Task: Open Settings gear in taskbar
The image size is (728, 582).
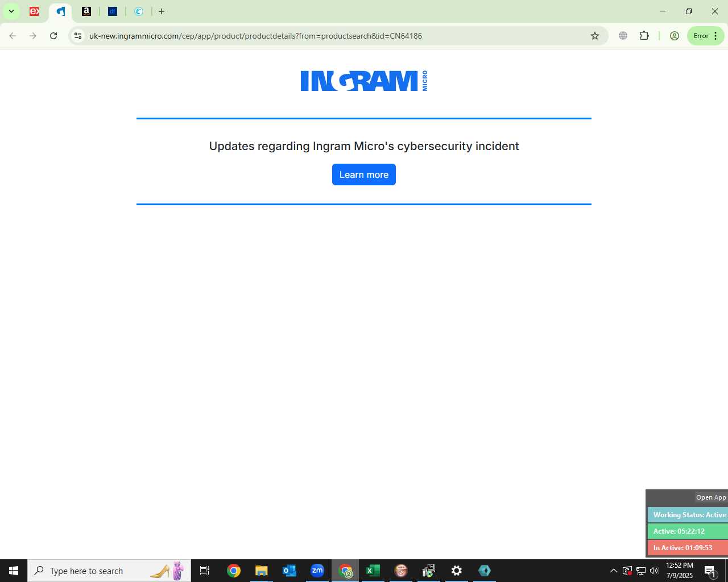Action: (457, 571)
